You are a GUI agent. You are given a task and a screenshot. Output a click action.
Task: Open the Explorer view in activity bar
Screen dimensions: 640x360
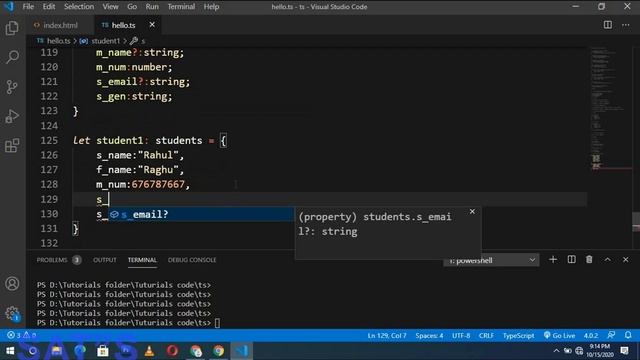(12, 28)
